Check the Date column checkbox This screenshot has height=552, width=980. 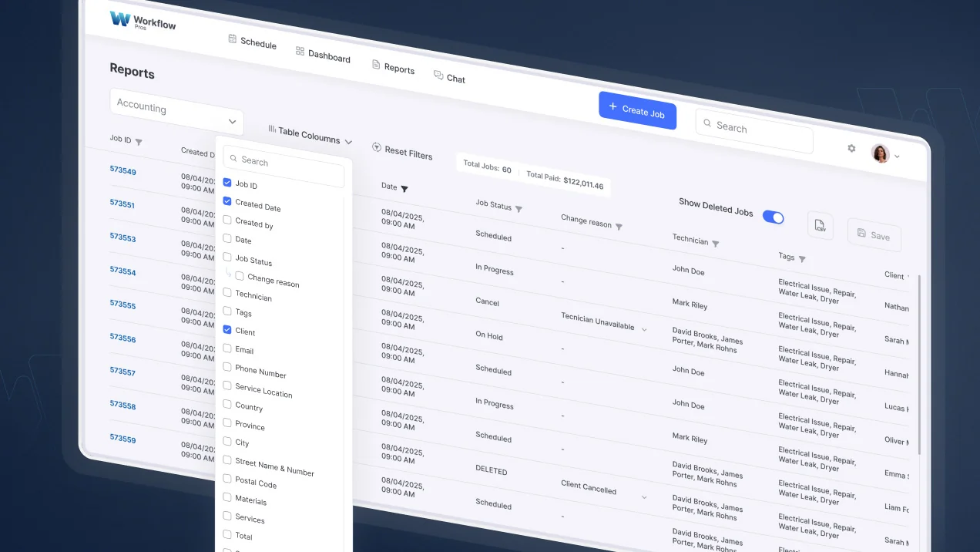pos(227,238)
